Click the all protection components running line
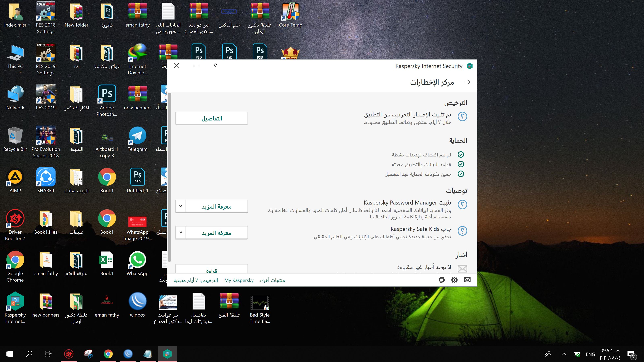 [x=418, y=174]
